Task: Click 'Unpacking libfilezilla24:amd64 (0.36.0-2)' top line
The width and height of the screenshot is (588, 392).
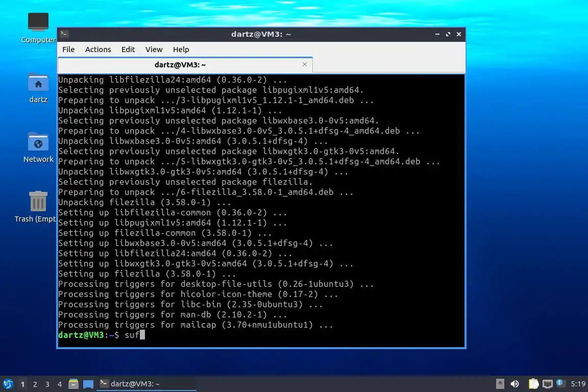Action: click(x=173, y=80)
